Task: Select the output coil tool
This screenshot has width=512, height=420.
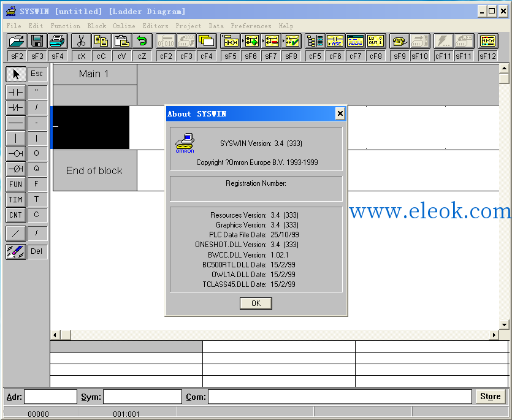Action: click(16, 153)
